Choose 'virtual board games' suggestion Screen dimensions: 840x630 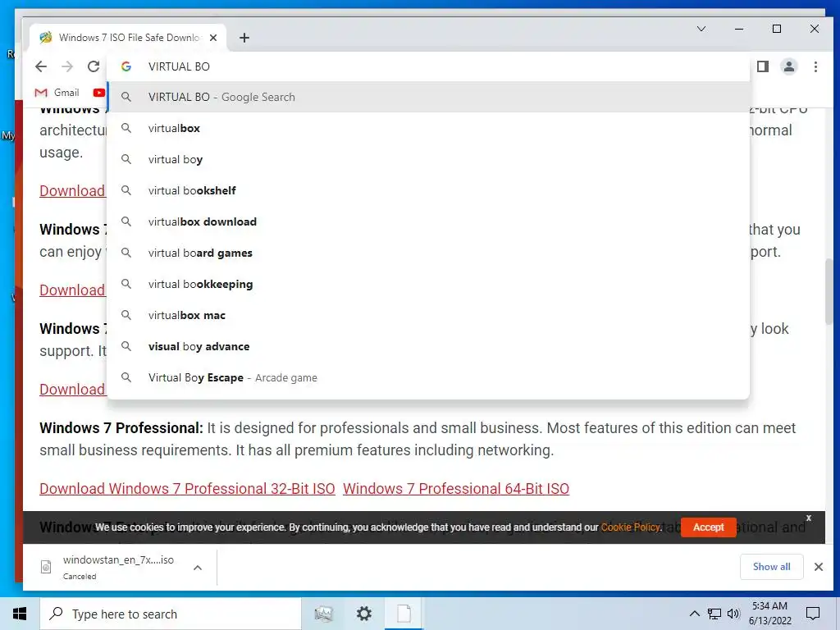(428, 253)
